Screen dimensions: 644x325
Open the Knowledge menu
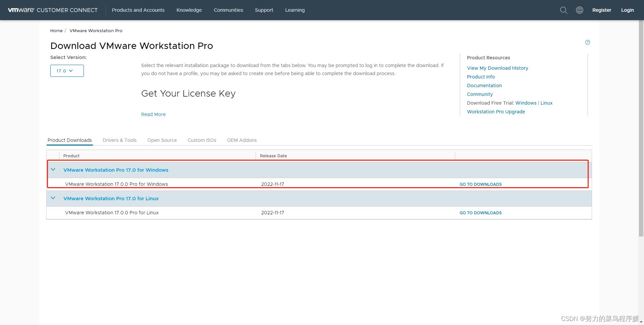pos(189,10)
